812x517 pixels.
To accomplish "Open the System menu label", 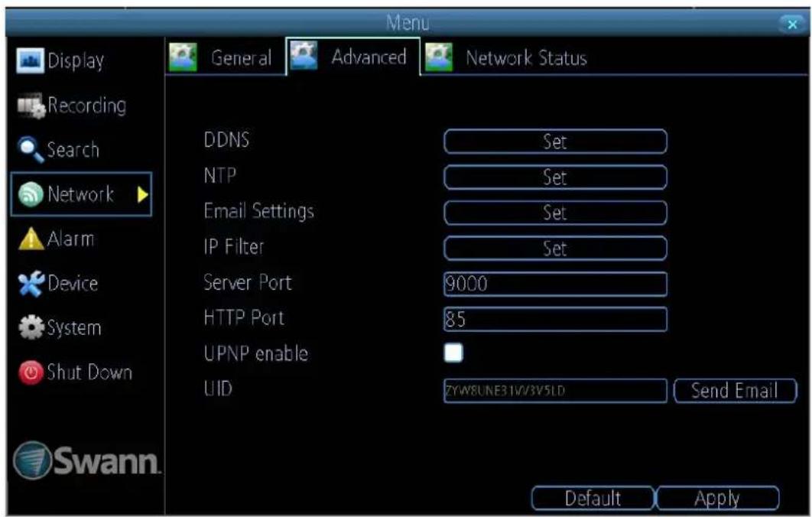I will tap(74, 328).
